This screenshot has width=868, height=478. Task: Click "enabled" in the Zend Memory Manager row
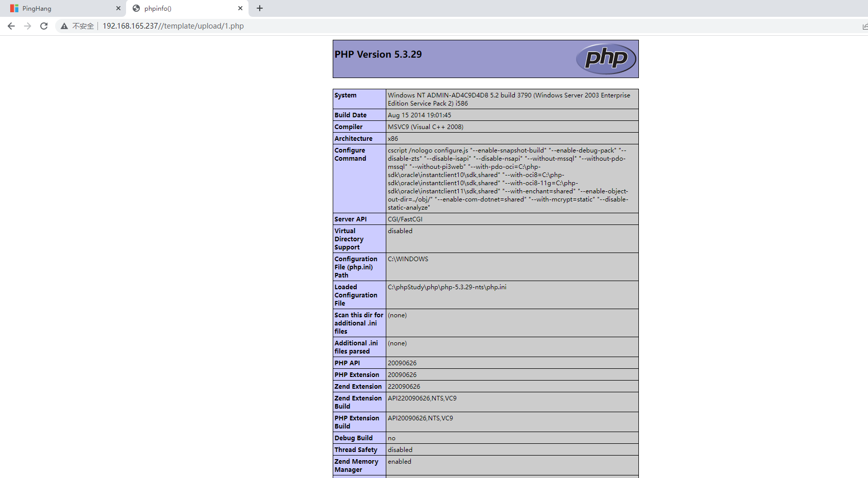[x=400, y=462]
